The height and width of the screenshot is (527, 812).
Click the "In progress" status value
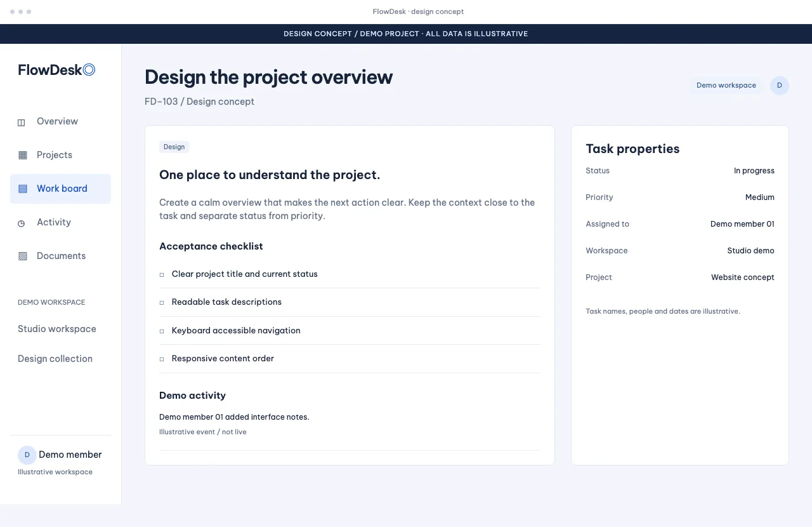pos(754,171)
